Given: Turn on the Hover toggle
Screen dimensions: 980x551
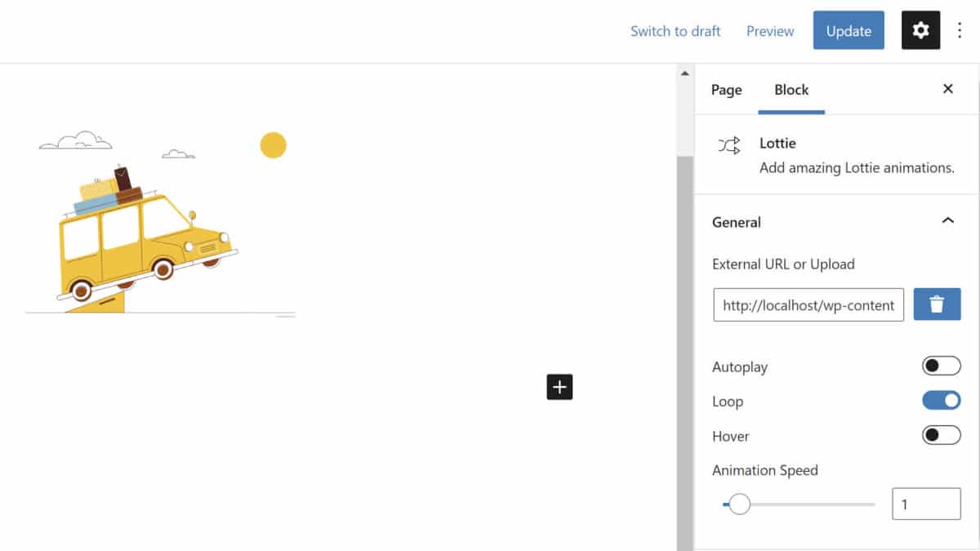Looking at the screenshot, I should point(941,435).
